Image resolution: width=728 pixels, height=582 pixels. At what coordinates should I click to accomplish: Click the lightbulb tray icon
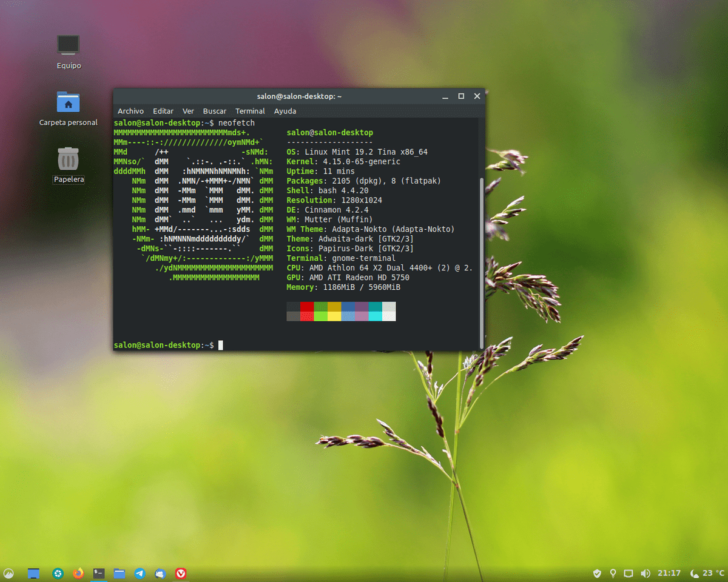click(613, 573)
